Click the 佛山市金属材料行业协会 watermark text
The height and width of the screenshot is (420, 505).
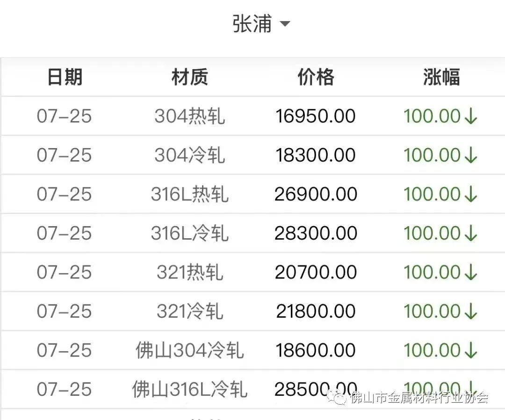click(x=418, y=398)
